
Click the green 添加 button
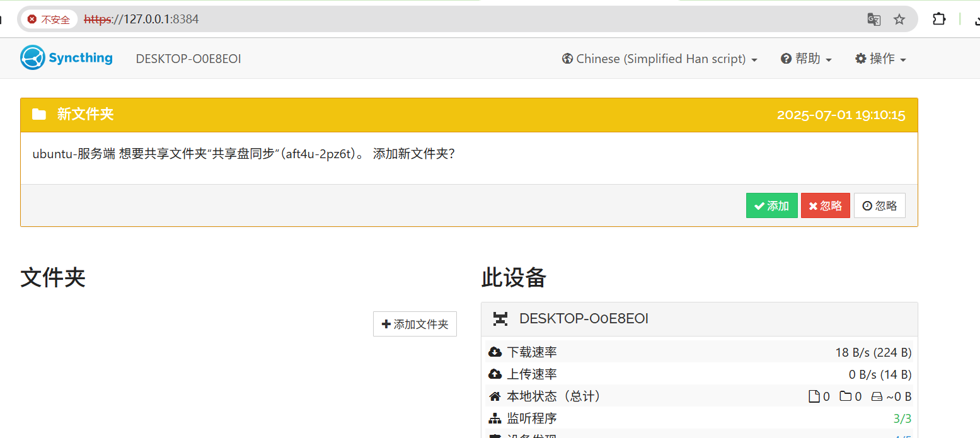[x=771, y=205]
